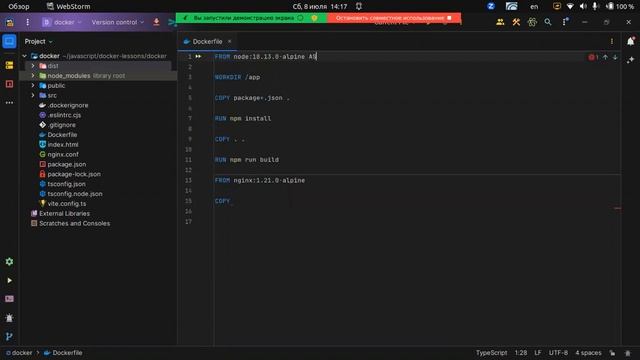Open the Terminal tool window icon
This screenshot has width=640, height=360.
9,299
